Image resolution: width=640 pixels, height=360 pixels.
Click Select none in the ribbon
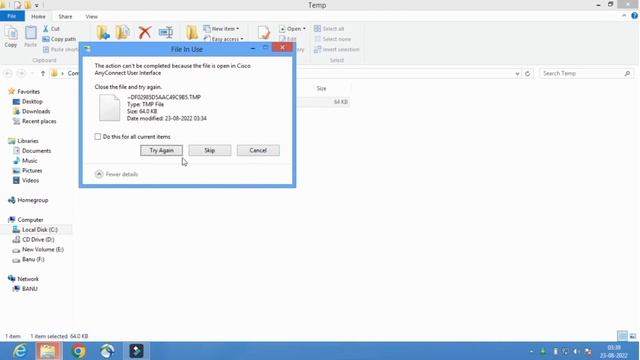332,39
